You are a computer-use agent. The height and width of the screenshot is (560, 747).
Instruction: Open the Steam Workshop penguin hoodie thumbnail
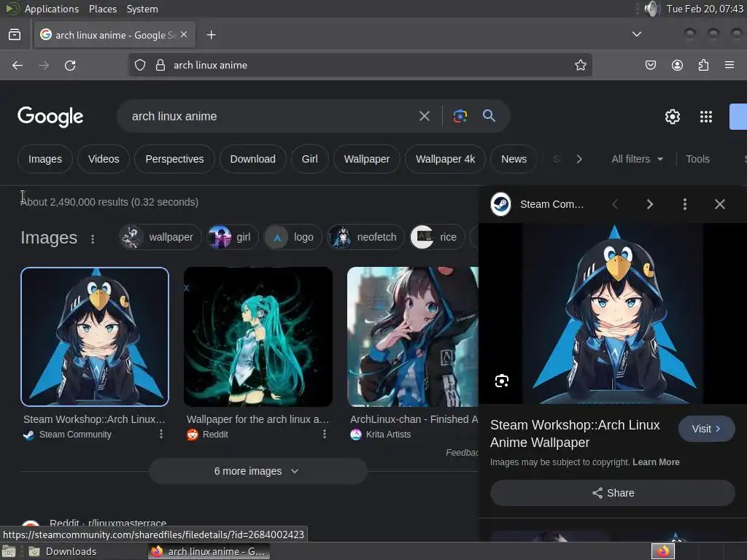[x=95, y=337]
